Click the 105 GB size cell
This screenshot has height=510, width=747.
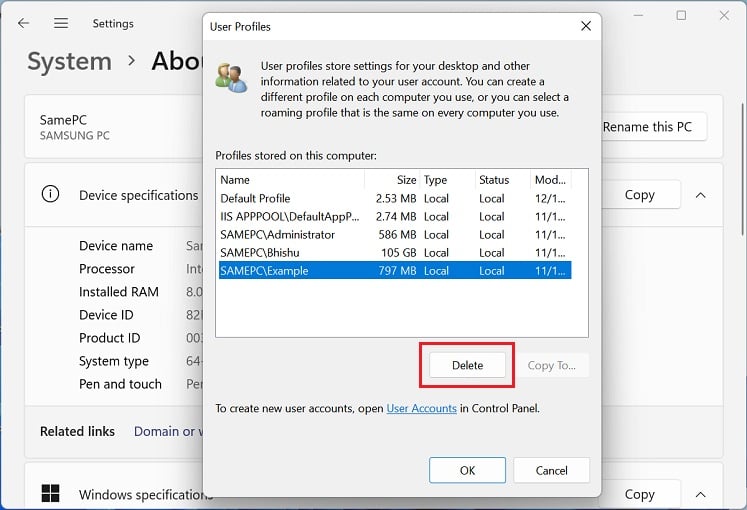click(398, 252)
